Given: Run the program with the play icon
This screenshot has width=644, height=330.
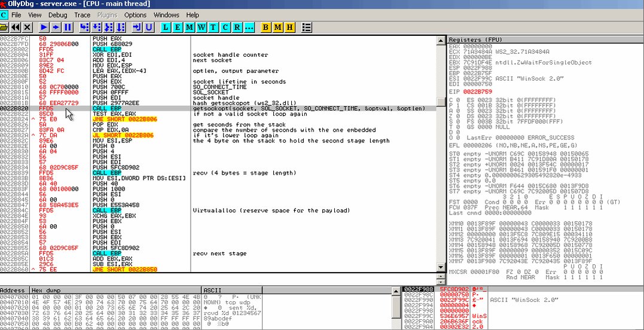Looking at the screenshot, I should tap(44, 27).
